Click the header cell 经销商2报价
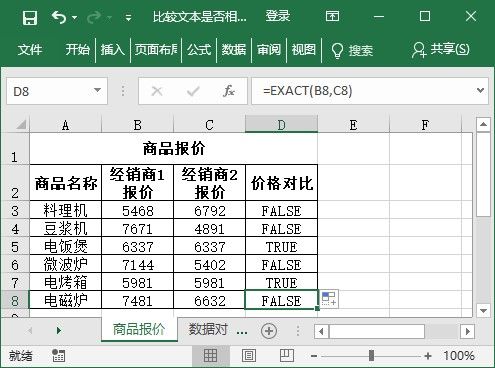Viewport: 495px width, 368px height. 209,183
